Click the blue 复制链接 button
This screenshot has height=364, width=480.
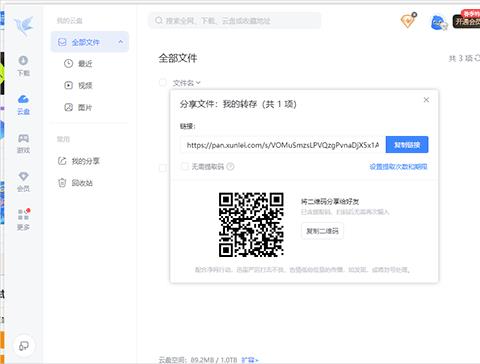[x=407, y=145]
